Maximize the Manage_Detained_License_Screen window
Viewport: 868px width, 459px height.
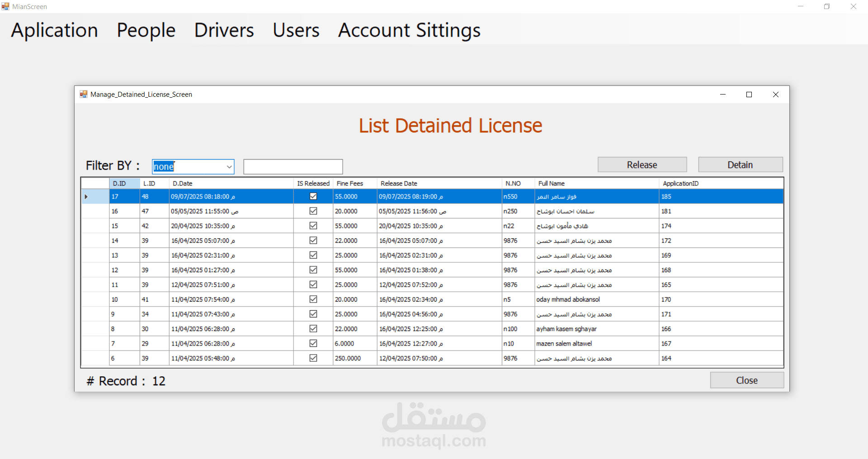(749, 95)
